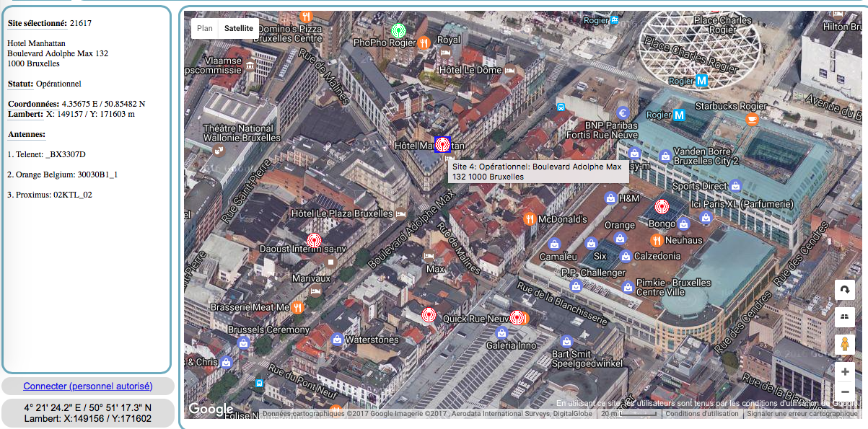
Task: Select the Pimkie shopping bag icon
Action: click(628, 288)
